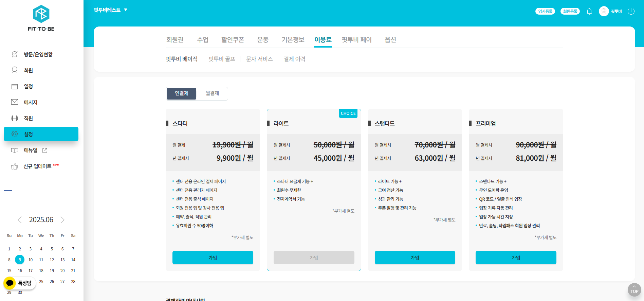Click the user profile avatar
Screen dimensions: 644x301
click(x=604, y=11)
